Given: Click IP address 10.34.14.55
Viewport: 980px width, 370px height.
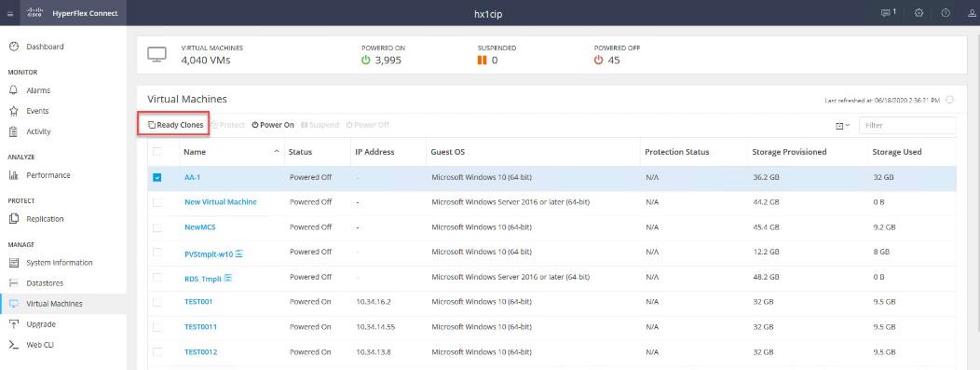Looking at the screenshot, I should pos(375,327).
